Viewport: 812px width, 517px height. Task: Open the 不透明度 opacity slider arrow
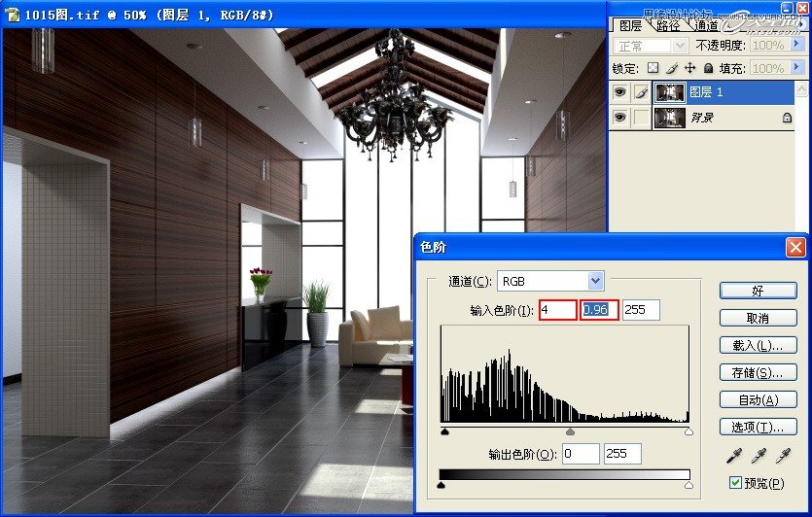[798, 45]
